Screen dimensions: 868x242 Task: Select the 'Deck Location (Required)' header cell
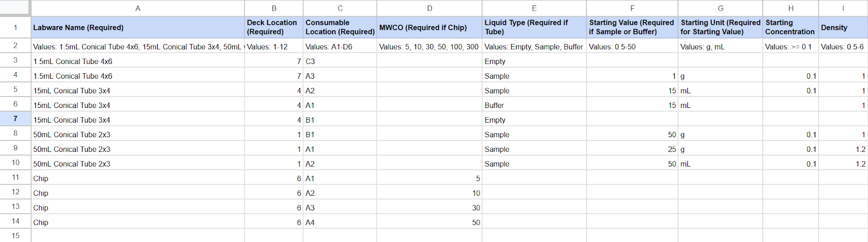click(273, 28)
